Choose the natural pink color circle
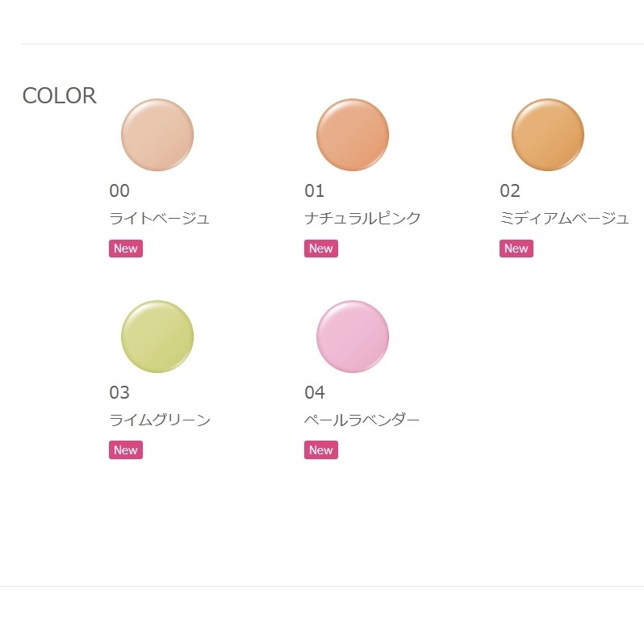Image resolution: width=644 pixels, height=644 pixels. coord(353,135)
